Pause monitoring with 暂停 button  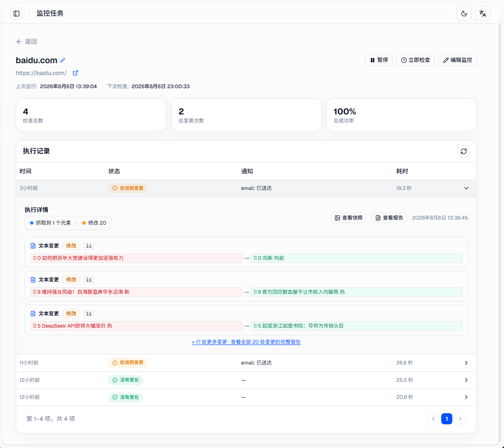(x=379, y=60)
